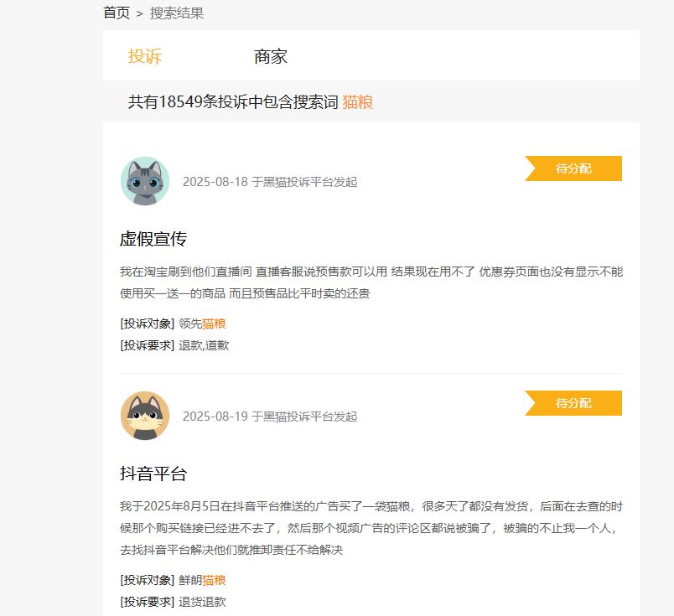Click second 待分配 status badge

click(x=573, y=403)
